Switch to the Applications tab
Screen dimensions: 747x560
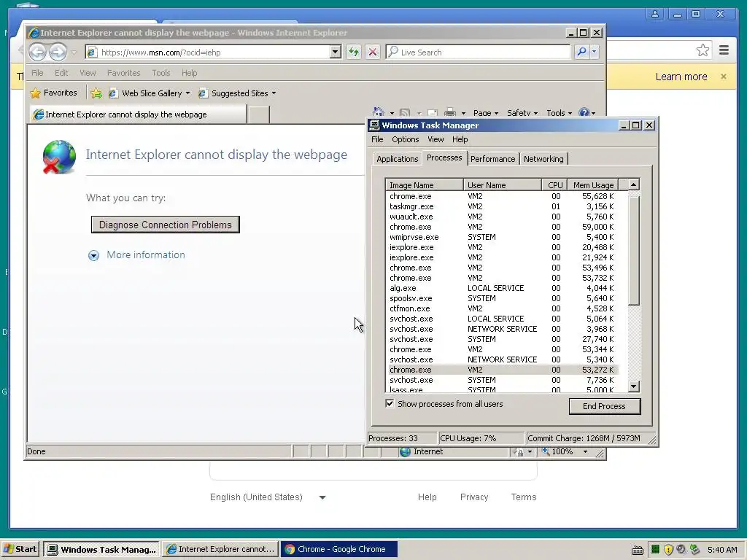[398, 159]
